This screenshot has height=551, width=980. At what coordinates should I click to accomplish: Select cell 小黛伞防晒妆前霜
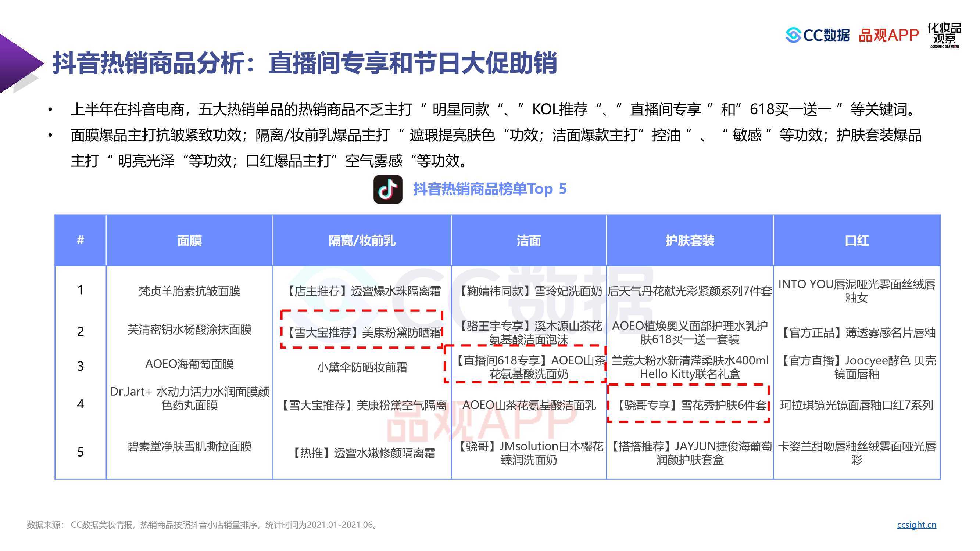point(362,367)
